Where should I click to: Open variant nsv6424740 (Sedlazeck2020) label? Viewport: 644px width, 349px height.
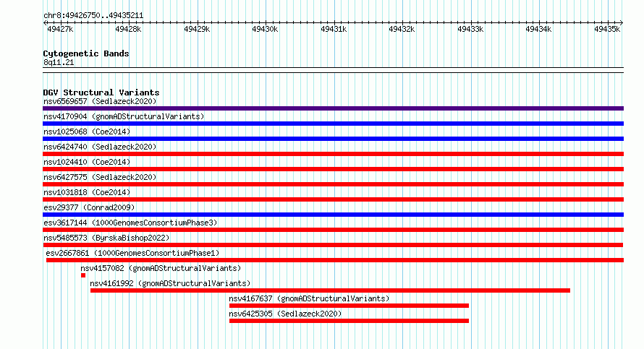click(x=100, y=147)
